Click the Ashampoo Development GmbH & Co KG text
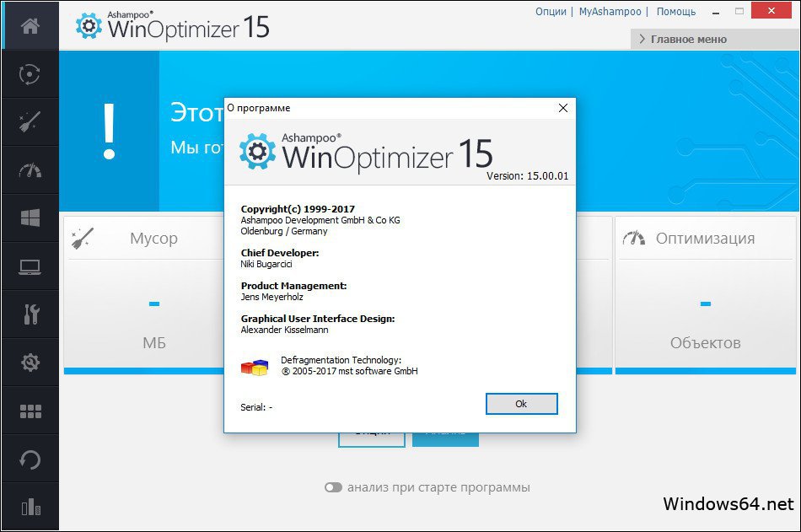The width and height of the screenshot is (801, 532). (320, 220)
